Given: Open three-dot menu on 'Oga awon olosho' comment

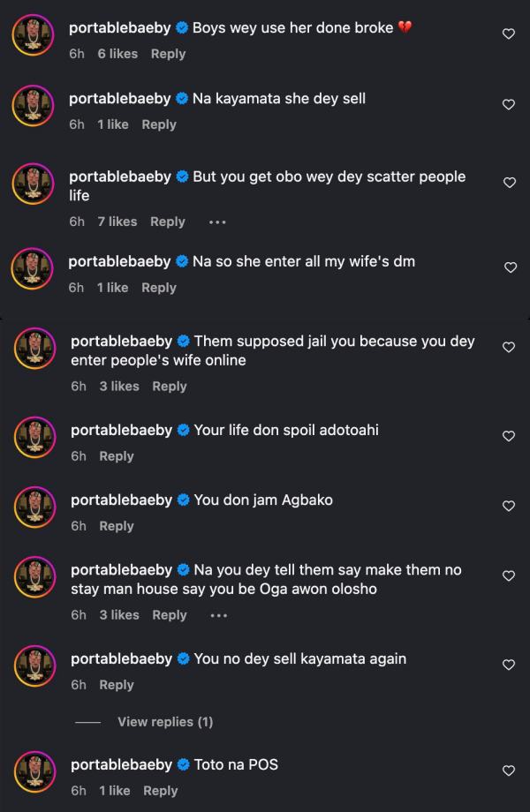Looking at the screenshot, I should tap(219, 615).
